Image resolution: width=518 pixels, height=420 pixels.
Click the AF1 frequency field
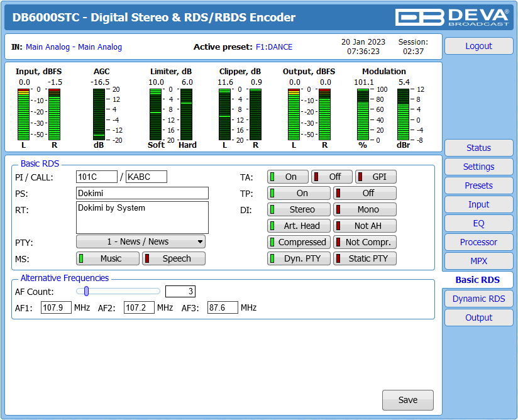(56, 307)
